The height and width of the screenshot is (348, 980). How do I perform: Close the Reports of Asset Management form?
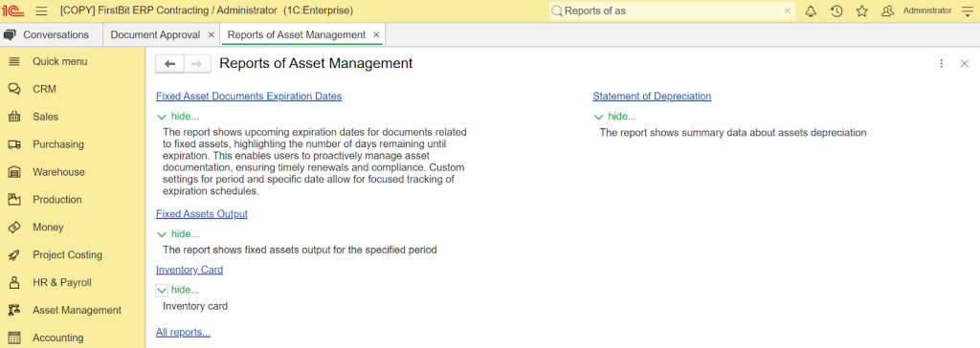pyautogui.click(x=965, y=63)
